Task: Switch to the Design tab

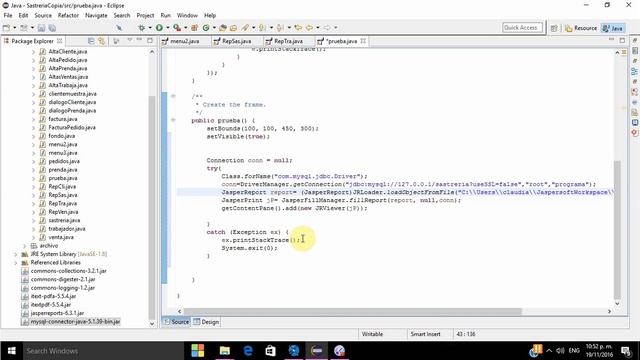Action: [206, 322]
